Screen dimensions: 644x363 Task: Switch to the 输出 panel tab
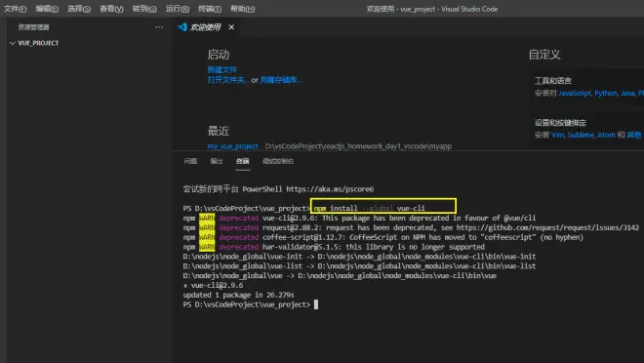[x=217, y=161]
